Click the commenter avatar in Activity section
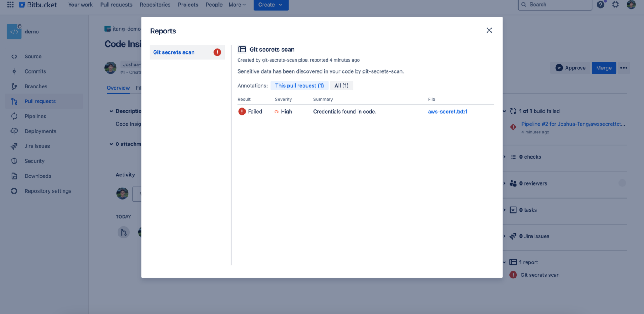Screen dimensions: 644x314 [x=122, y=193]
